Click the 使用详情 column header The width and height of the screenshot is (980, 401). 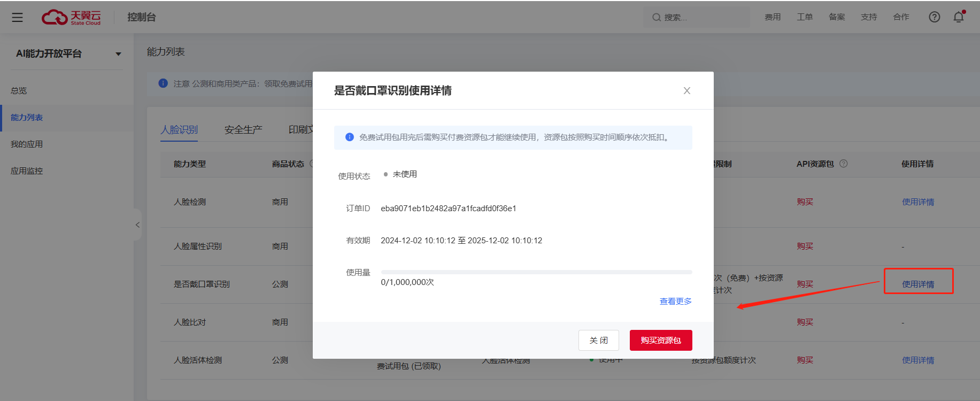(917, 164)
